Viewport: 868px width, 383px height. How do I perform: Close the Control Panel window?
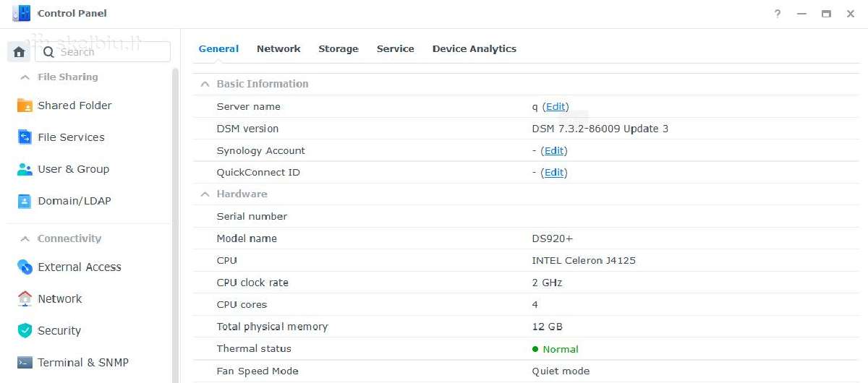851,14
